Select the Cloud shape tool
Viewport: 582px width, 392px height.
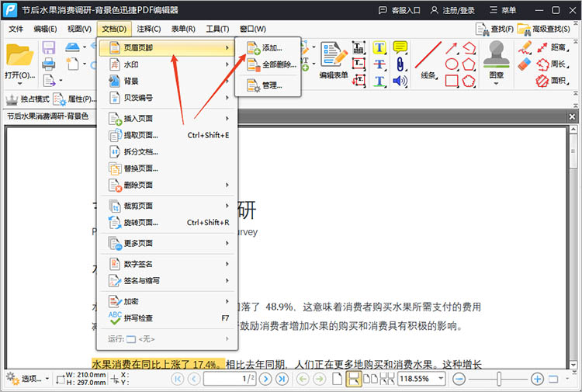tap(469, 81)
